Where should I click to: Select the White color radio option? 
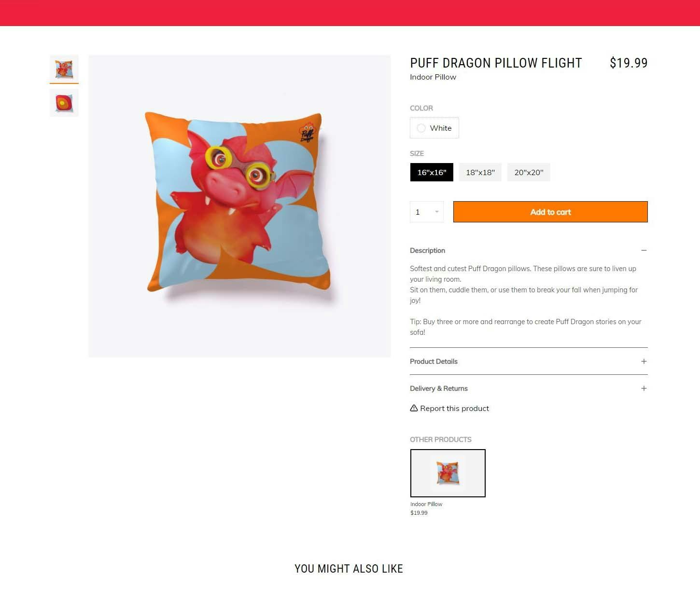tap(434, 128)
